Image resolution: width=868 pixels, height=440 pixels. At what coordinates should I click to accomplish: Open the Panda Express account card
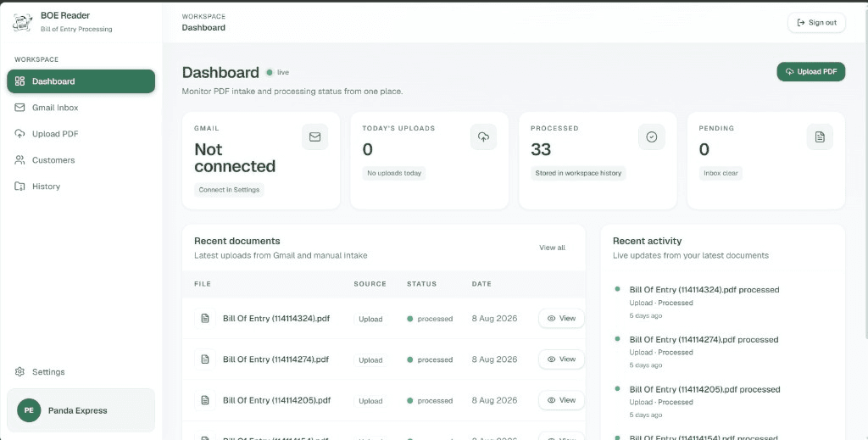pyautogui.click(x=81, y=410)
